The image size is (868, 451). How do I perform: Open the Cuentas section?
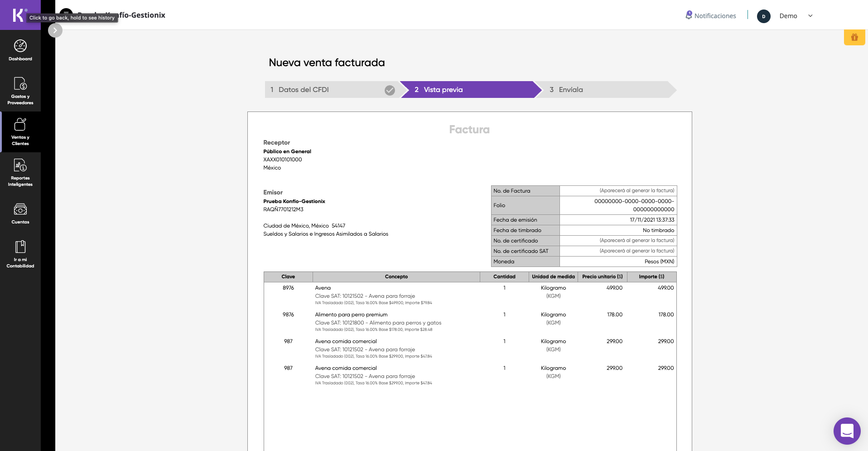pyautogui.click(x=20, y=214)
